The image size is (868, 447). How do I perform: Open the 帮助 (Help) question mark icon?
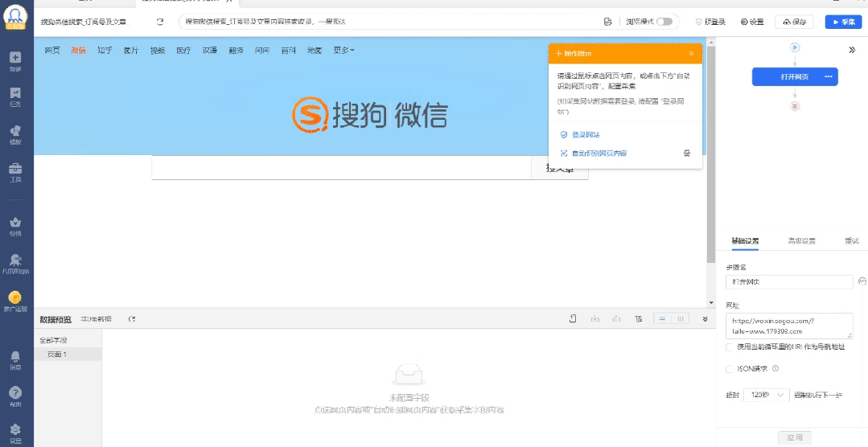pyautogui.click(x=15, y=392)
